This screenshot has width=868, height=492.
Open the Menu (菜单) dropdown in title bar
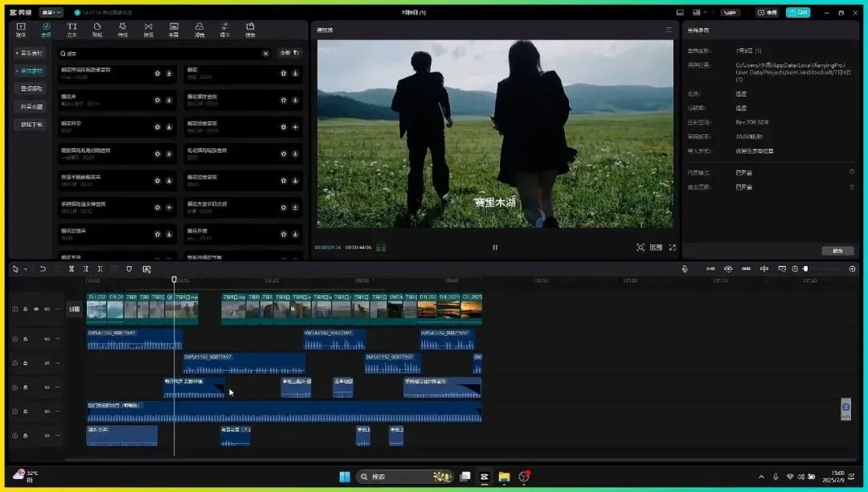(x=51, y=13)
